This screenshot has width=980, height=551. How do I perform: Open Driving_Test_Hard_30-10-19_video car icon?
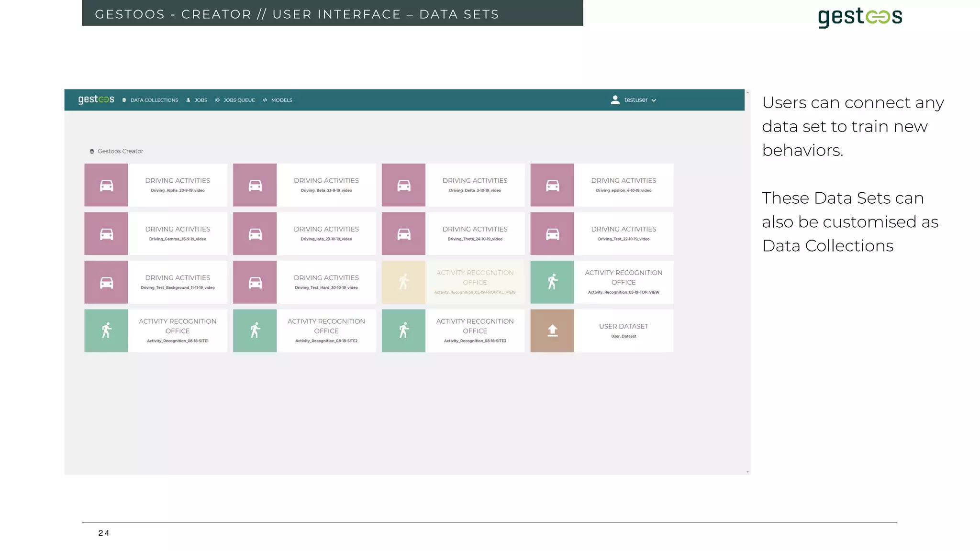pyautogui.click(x=255, y=282)
